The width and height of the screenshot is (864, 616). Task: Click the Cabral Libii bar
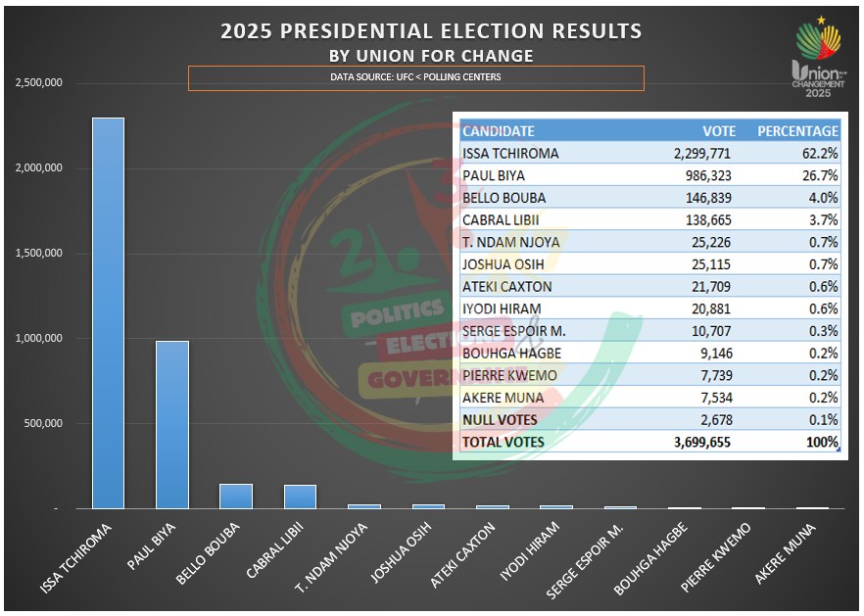(301, 497)
